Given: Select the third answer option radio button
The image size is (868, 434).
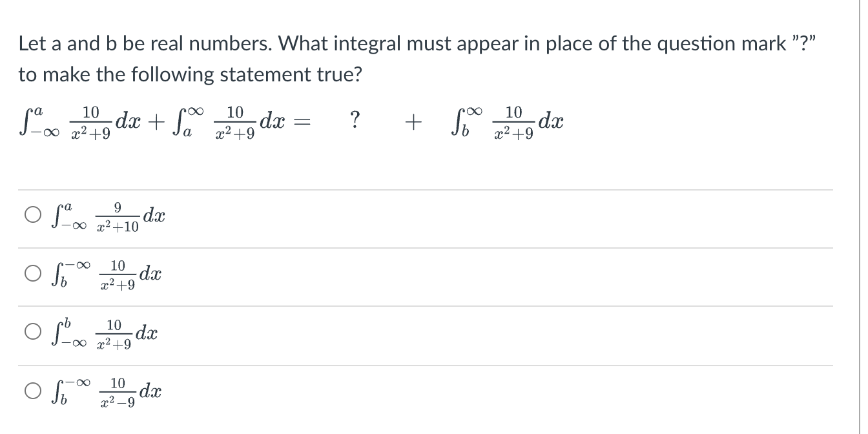Looking at the screenshot, I should pyautogui.click(x=32, y=331).
